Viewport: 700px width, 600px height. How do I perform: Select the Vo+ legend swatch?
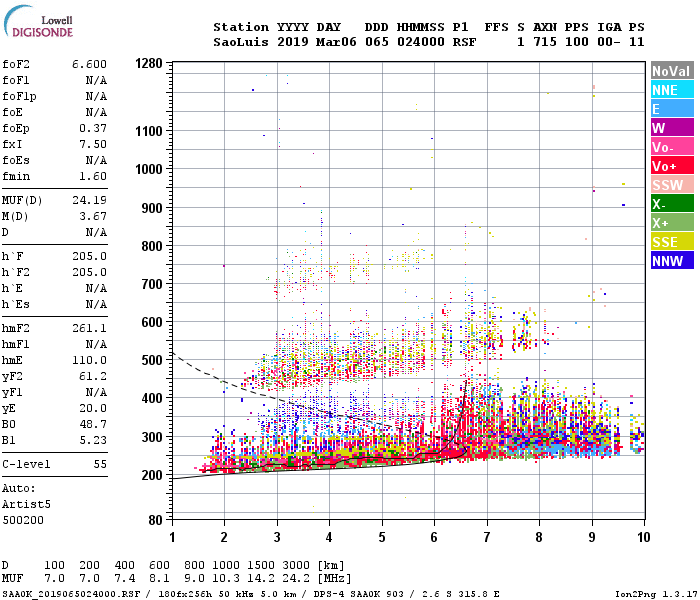click(672, 166)
